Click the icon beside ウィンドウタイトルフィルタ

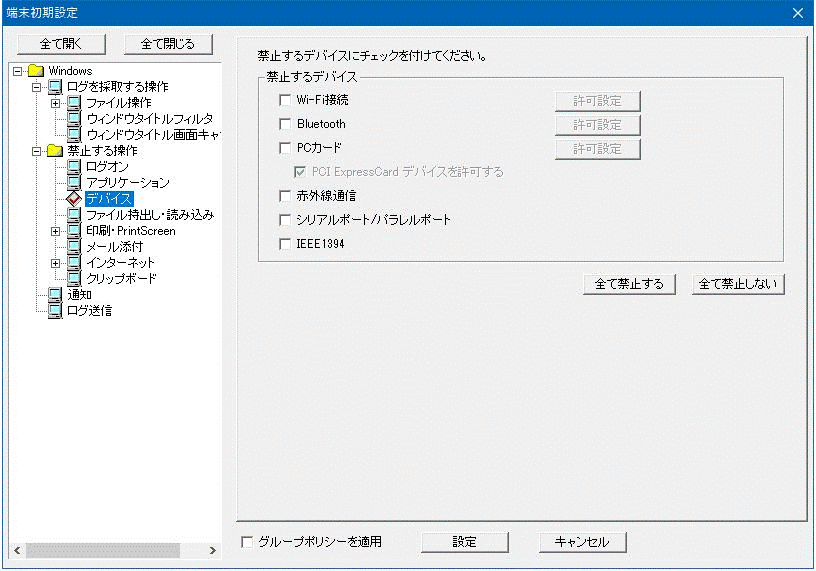tap(74, 119)
